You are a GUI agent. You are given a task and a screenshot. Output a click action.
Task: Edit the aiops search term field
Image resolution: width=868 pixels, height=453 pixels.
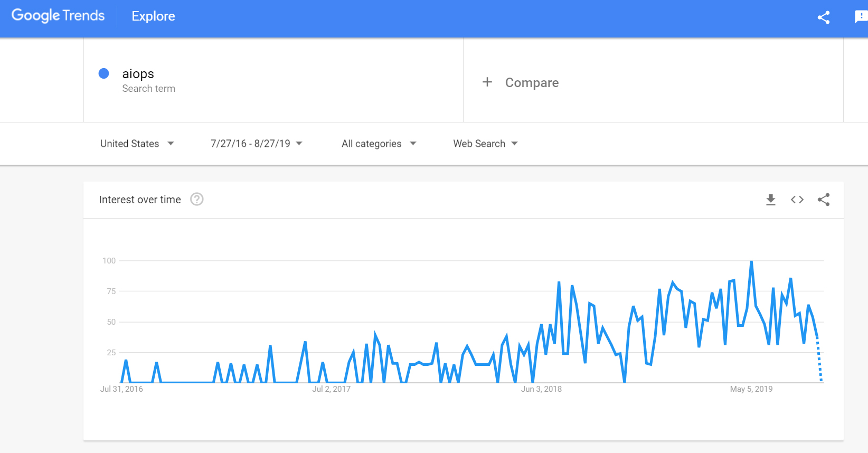point(138,74)
